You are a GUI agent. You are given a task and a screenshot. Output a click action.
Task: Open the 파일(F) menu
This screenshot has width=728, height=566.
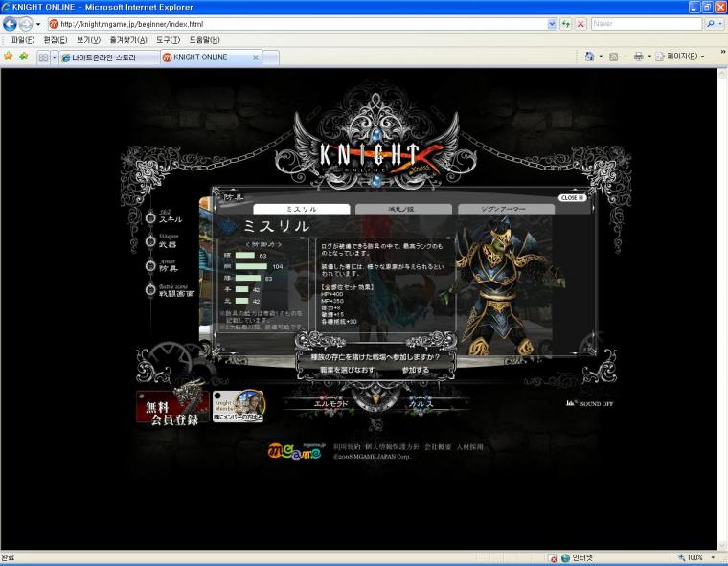coord(23,40)
